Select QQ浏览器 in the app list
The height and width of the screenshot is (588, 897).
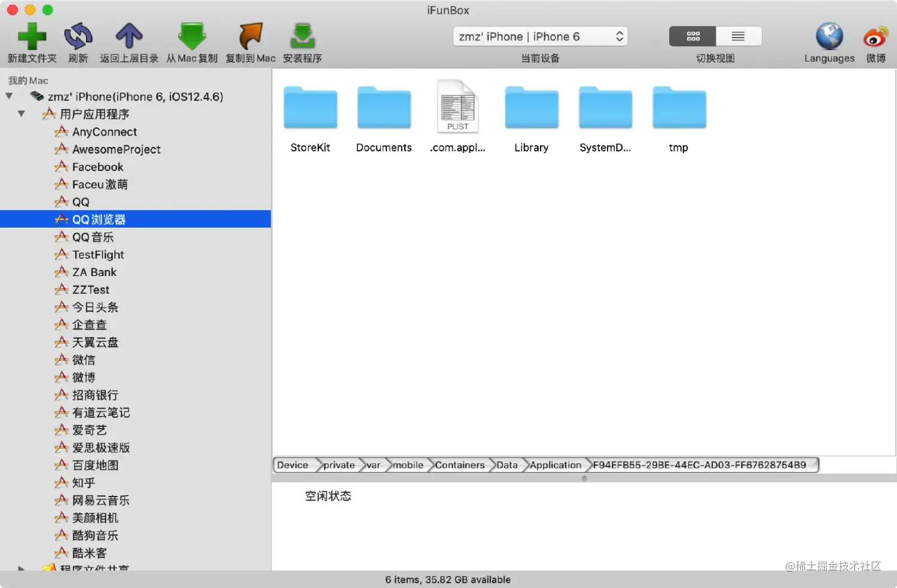(135, 219)
